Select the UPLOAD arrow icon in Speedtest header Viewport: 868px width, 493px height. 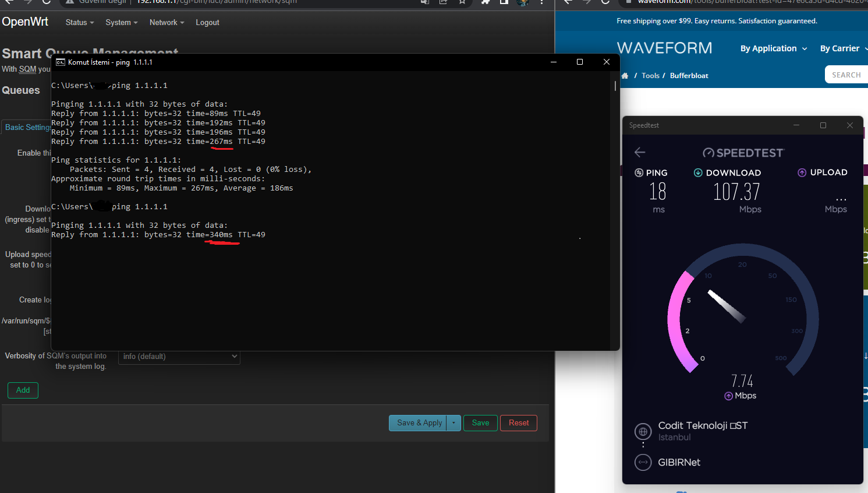click(x=802, y=172)
